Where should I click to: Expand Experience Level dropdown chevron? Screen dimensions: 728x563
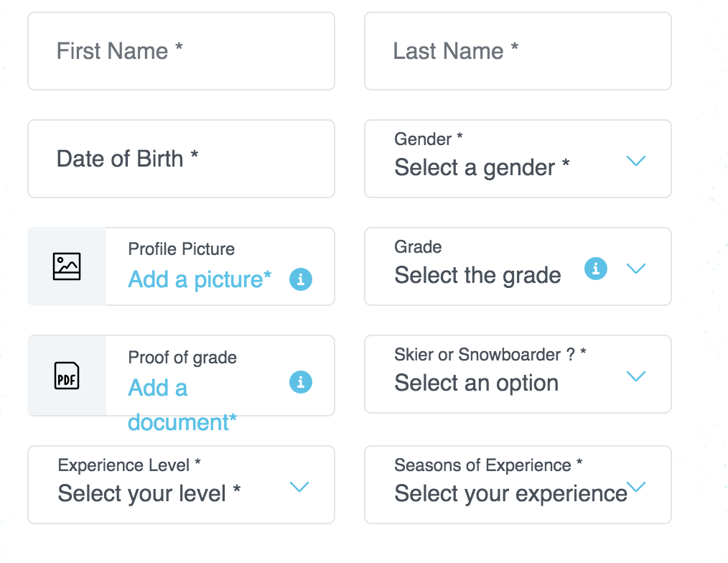pyautogui.click(x=299, y=486)
